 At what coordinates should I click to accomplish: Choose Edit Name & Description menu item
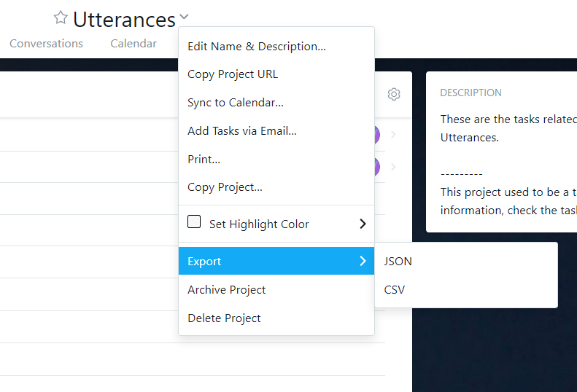256,47
